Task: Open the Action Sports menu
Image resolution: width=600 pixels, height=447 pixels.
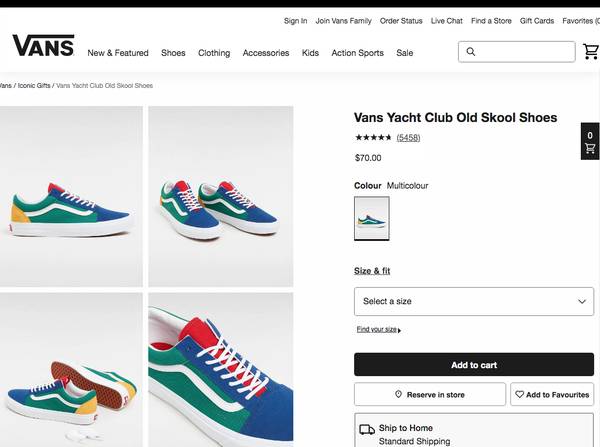Action: point(357,53)
